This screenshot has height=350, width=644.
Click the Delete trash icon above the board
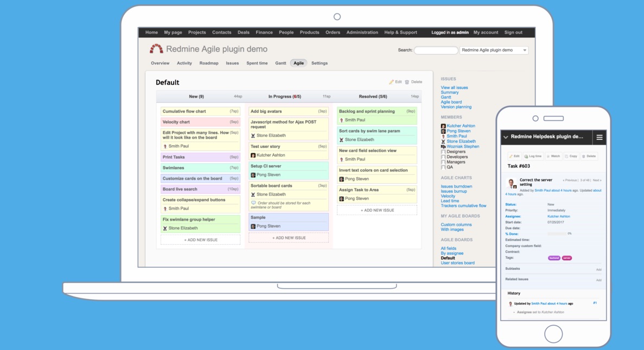407,82
